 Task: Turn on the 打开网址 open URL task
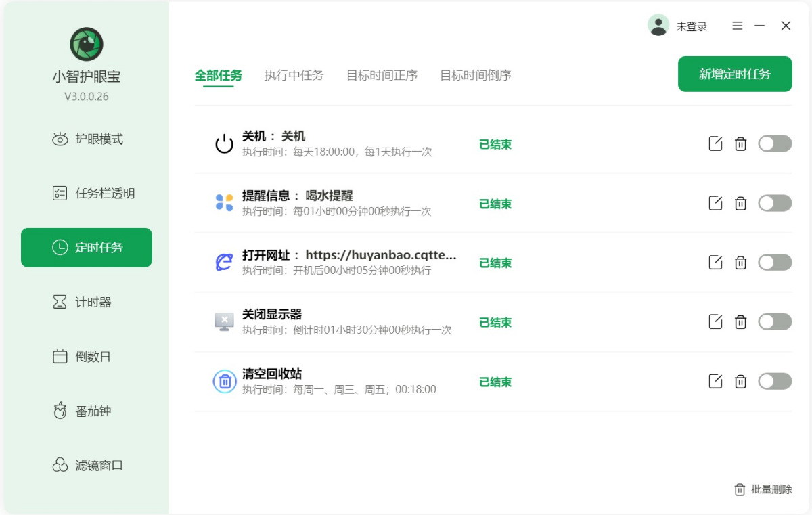[774, 263]
